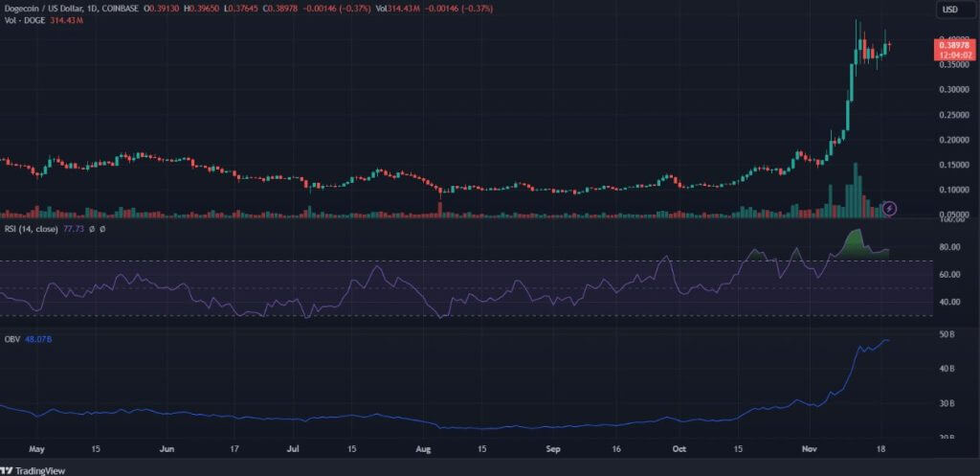The width and height of the screenshot is (980, 476).
Task: Click the Jul label on time axis
Action: tap(295, 449)
